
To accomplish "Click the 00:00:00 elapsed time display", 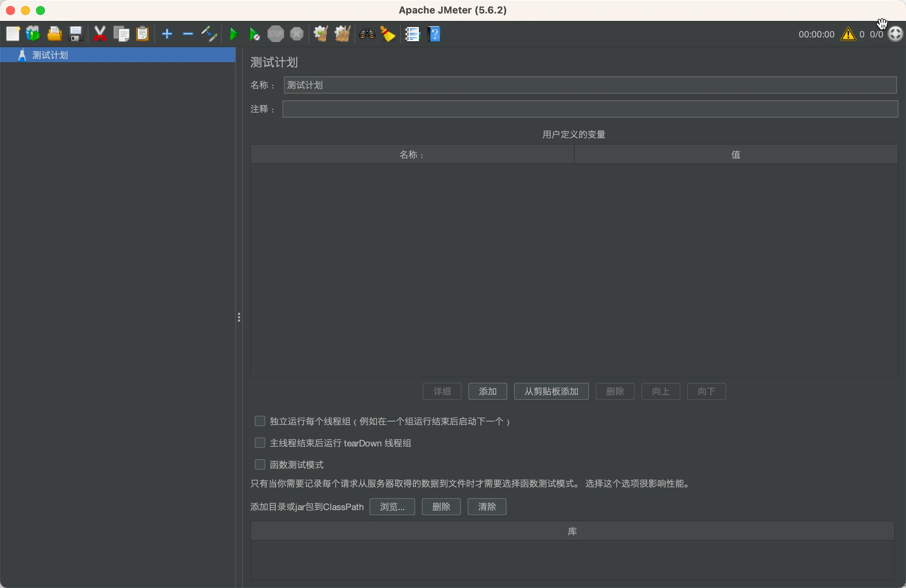I will tap(816, 34).
